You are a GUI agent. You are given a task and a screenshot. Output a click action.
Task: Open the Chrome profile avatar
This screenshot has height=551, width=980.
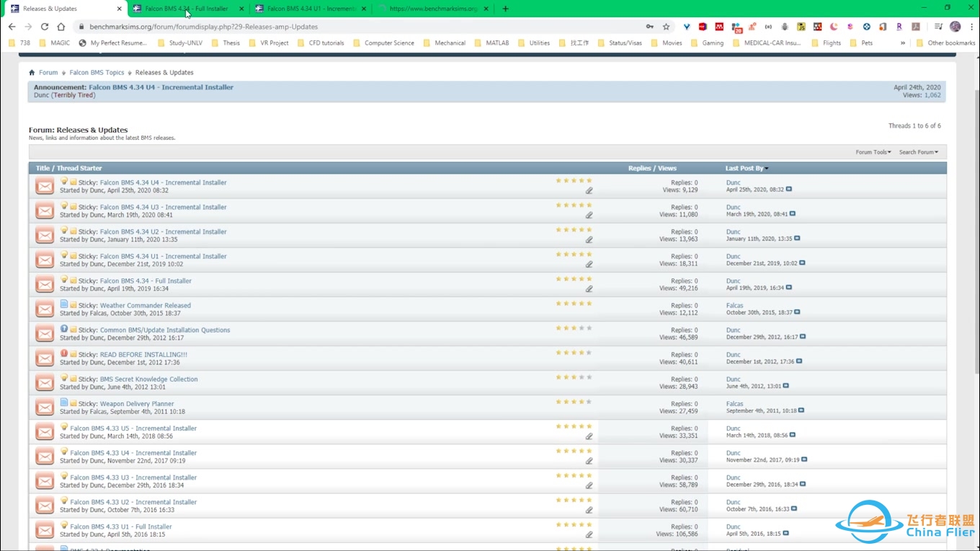coord(955,27)
